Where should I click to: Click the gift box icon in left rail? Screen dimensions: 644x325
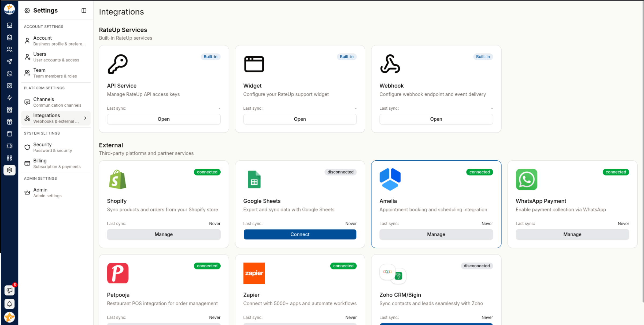[9, 122]
